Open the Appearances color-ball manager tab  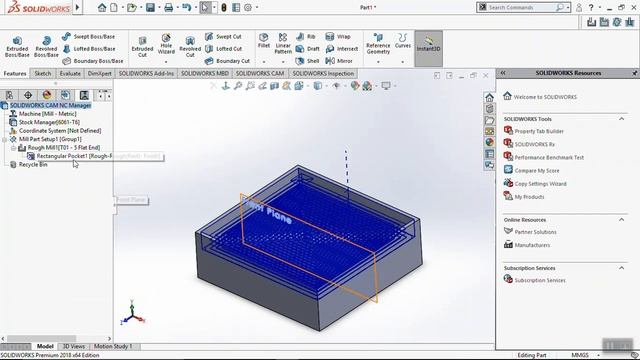coord(47,95)
